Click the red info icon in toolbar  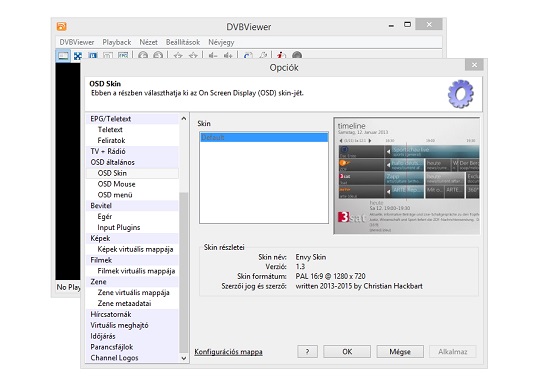(x=281, y=55)
